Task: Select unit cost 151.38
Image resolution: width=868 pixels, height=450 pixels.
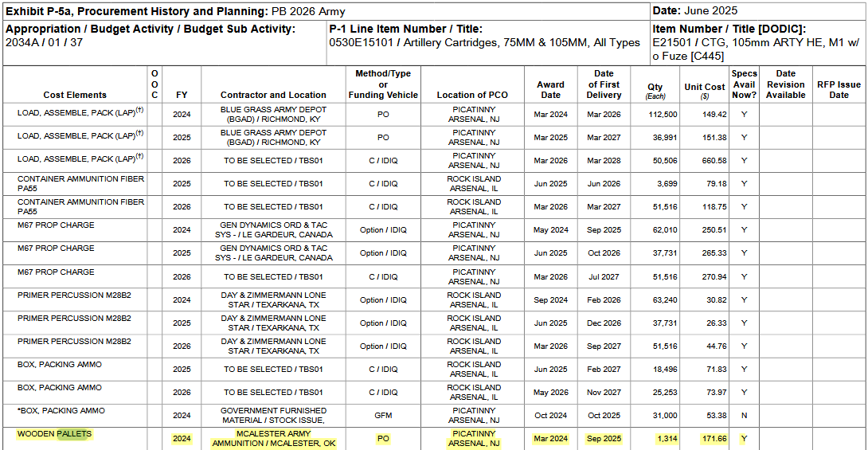Action: tap(714, 137)
